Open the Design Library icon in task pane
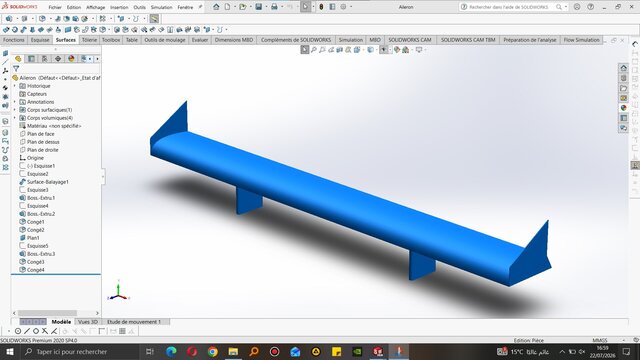Image resolution: width=640 pixels, height=360 pixels. (623, 78)
